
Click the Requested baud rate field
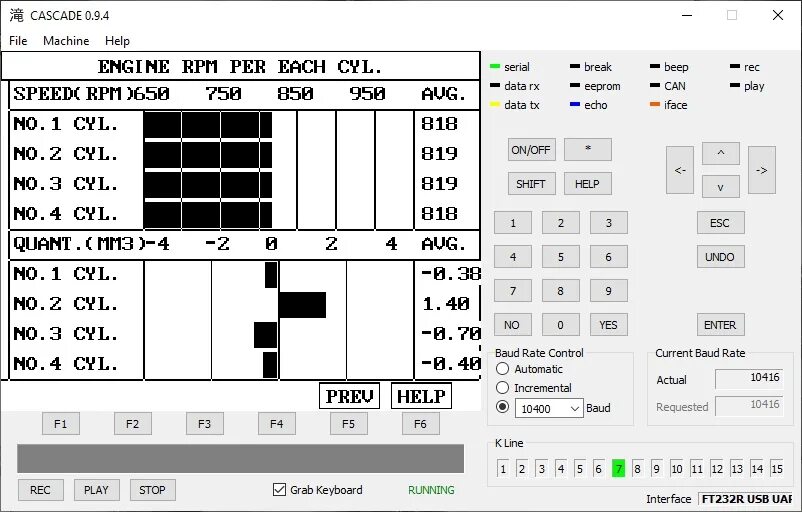tap(749, 406)
